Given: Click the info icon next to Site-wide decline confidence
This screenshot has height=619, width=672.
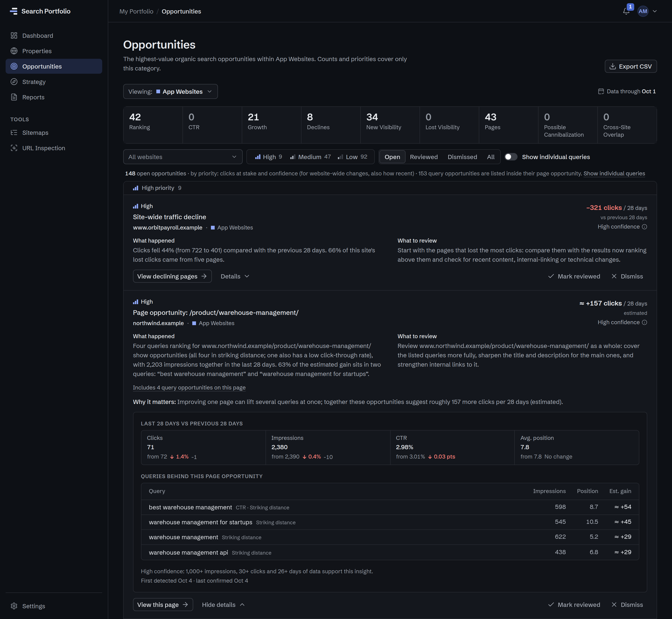Looking at the screenshot, I should tap(644, 227).
